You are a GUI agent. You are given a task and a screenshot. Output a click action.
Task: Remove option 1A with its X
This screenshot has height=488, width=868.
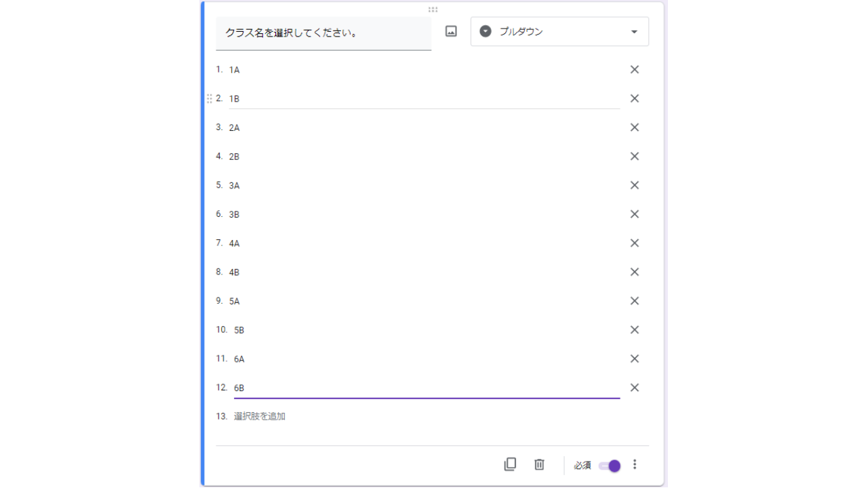[x=635, y=70]
